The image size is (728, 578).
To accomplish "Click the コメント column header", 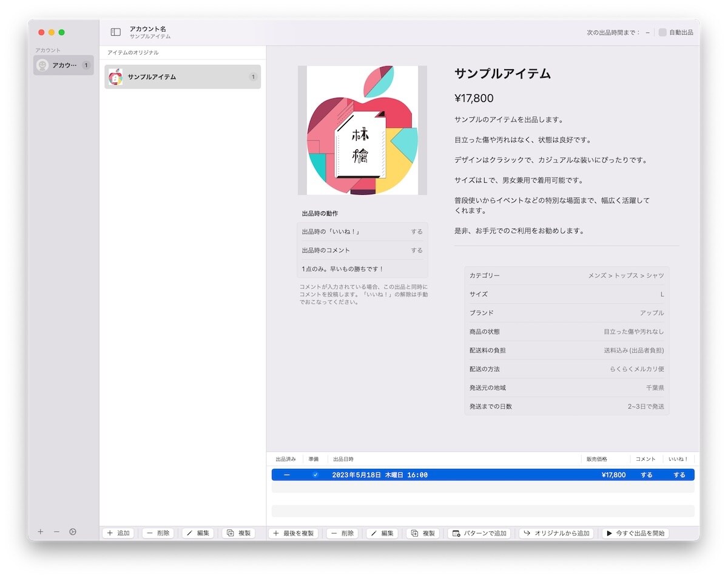I will coord(645,459).
